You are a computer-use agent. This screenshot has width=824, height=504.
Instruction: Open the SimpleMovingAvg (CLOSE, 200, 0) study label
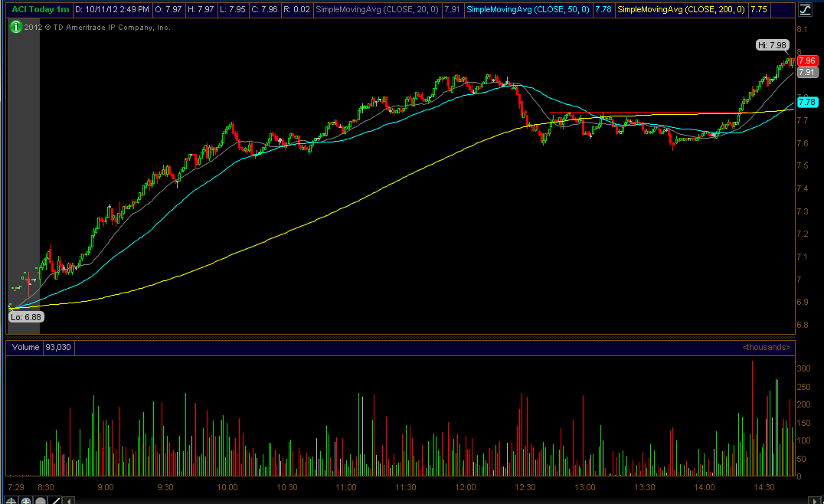point(681,9)
